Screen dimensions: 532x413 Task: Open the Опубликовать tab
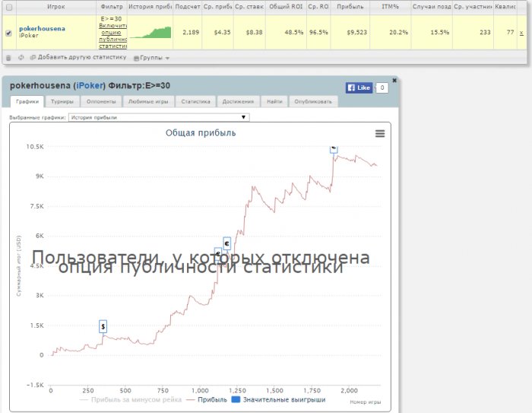pos(313,102)
